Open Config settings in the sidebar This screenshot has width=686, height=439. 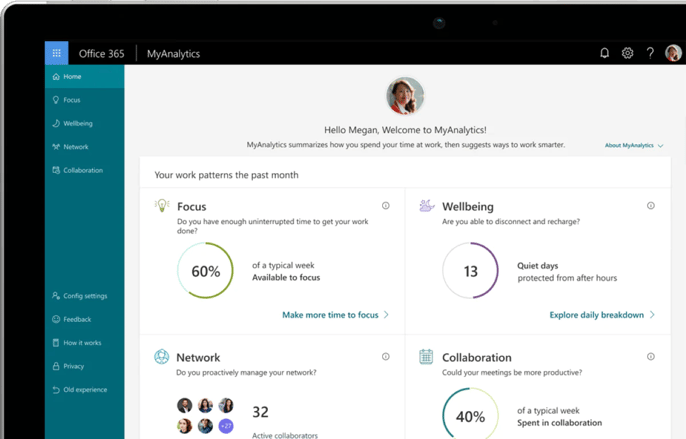[x=84, y=296]
